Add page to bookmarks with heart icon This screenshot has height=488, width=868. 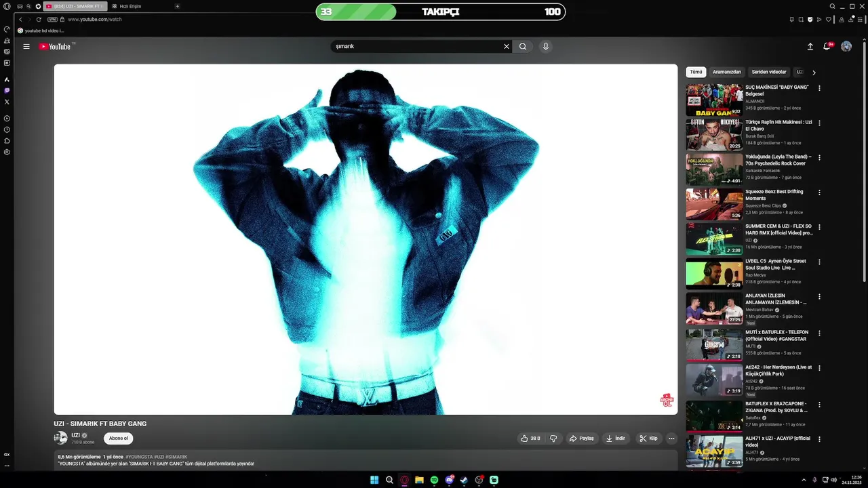828,20
